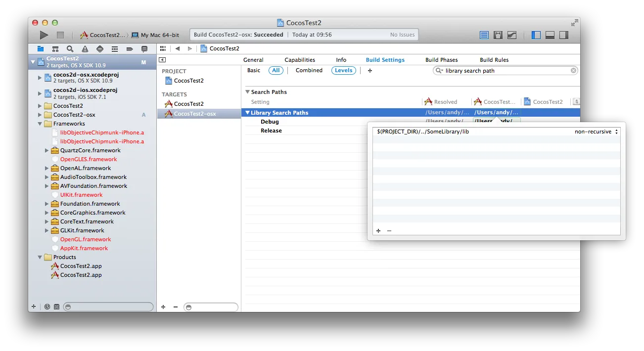The width and height of the screenshot is (644, 351).
Task: Select the CocosTest2 target in TARGETS
Action: pyautogui.click(x=184, y=104)
